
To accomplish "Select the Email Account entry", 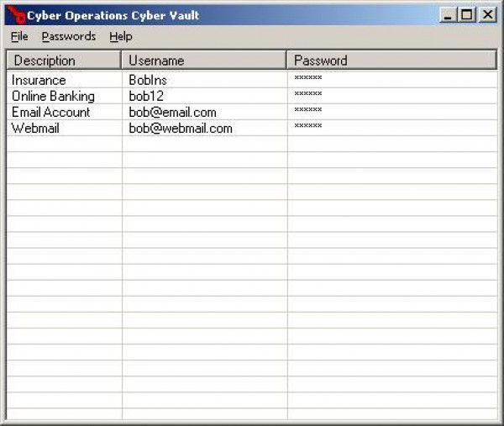I will coord(50,113).
